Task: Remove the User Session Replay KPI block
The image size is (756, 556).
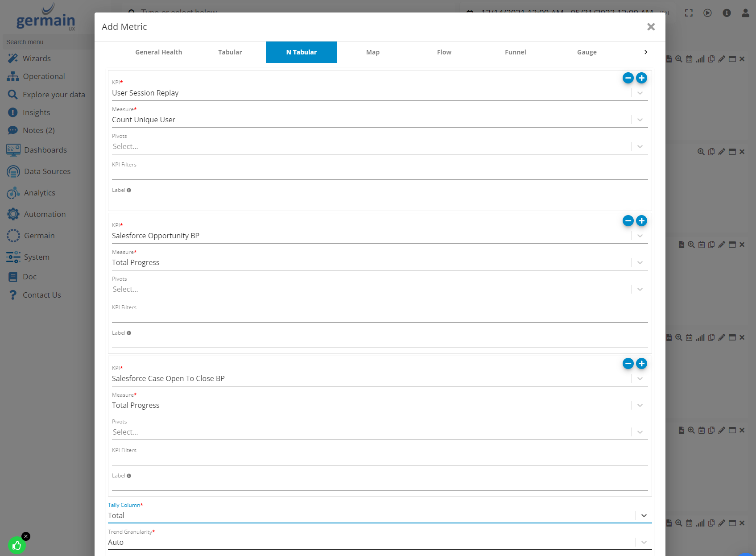Action: point(628,78)
